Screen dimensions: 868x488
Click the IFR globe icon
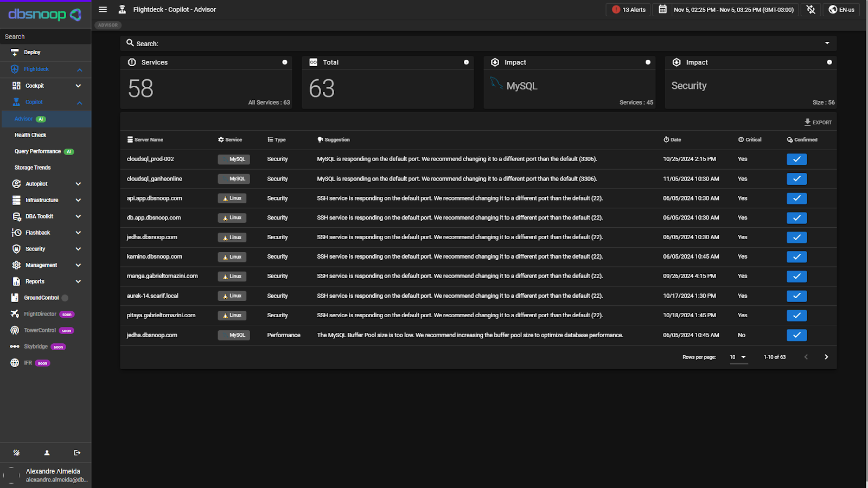[x=15, y=363]
